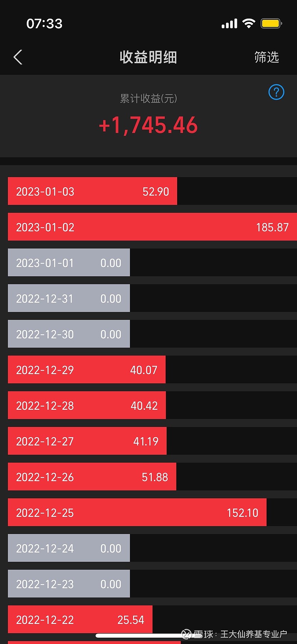Viewport: 297px width, 644px height.
Task: Open the 2023-01-01 zero earnings entry
Action: pyautogui.click(x=69, y=263)
